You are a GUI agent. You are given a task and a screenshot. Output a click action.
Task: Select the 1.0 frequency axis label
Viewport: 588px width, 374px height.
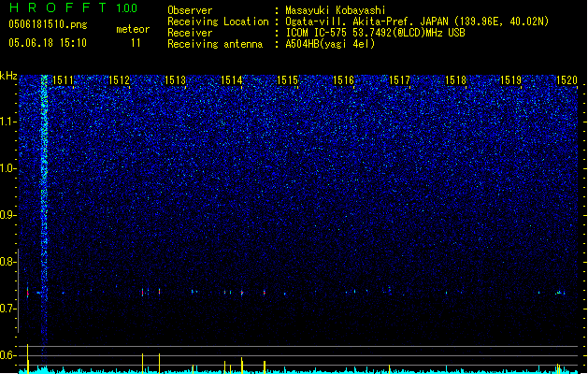[x=7, y=168]
